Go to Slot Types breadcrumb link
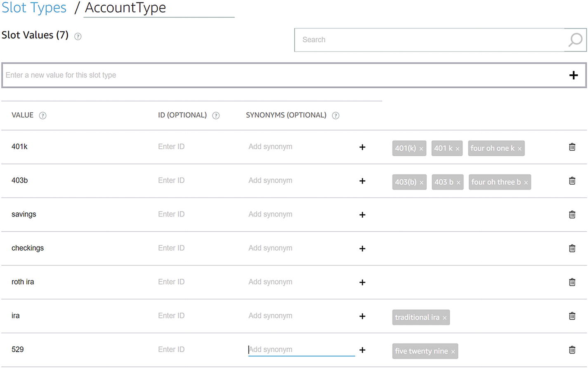 click(34, 8)
